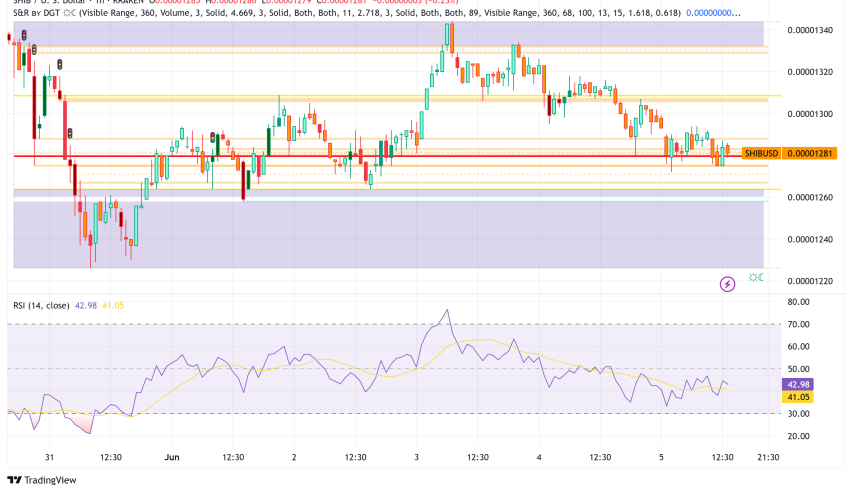Click the 60.00 RSI axis label
The image size is (852, 485).
(x=798, y=347)
